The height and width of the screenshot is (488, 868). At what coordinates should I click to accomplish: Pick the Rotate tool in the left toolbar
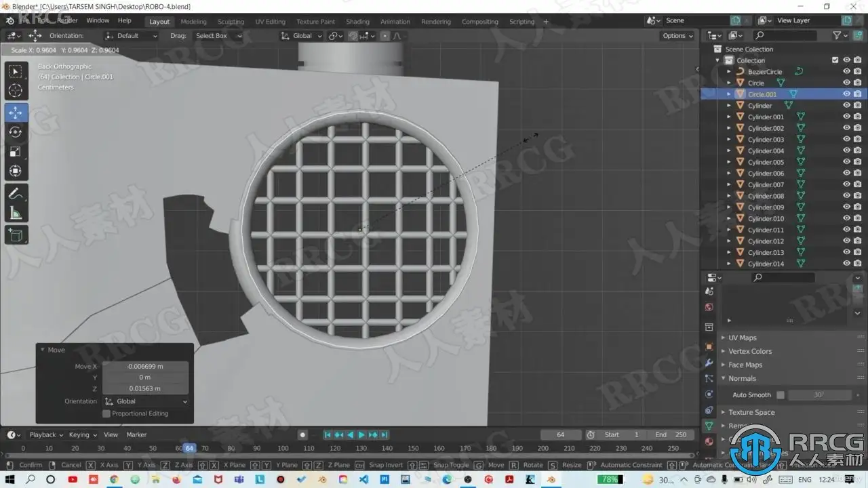pos(16,132)
